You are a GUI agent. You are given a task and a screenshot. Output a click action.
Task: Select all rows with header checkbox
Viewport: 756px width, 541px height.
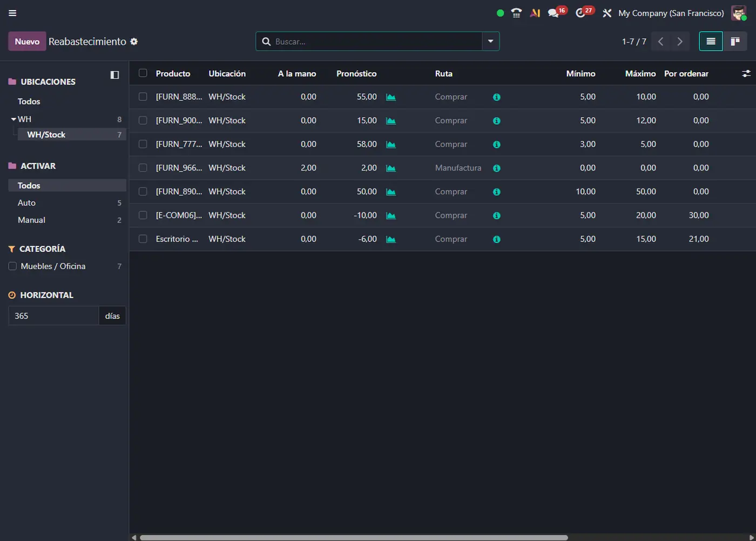(143, 73)
